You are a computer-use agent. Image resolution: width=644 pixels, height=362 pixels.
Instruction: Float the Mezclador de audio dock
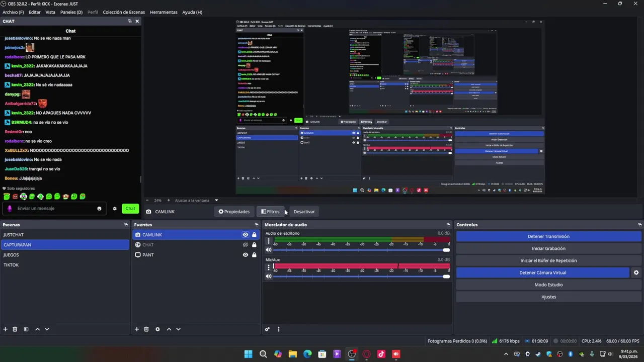[x=448, y=225]
